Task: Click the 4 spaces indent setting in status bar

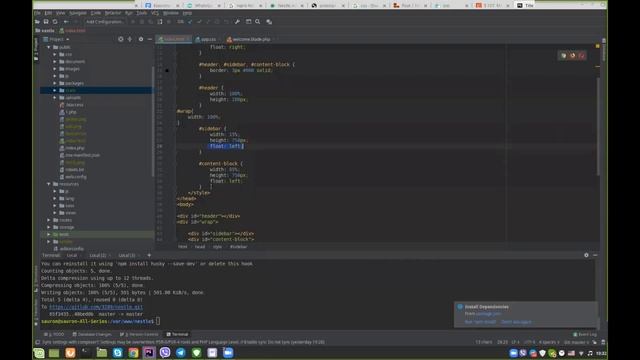Action: click(548, 342)
